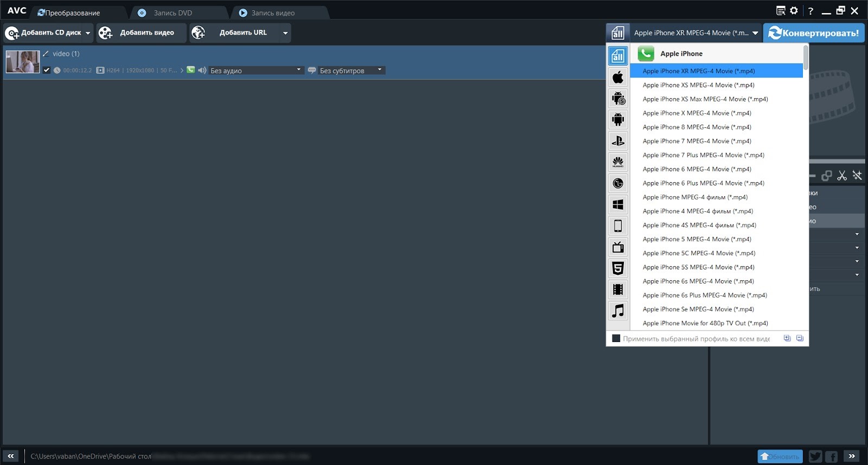Screen dimensions: 868x465
Task: Select the highlighted iPhone XR MPEG-4 Movie entry
Action: pyautogui.click(x=716, y=71)
